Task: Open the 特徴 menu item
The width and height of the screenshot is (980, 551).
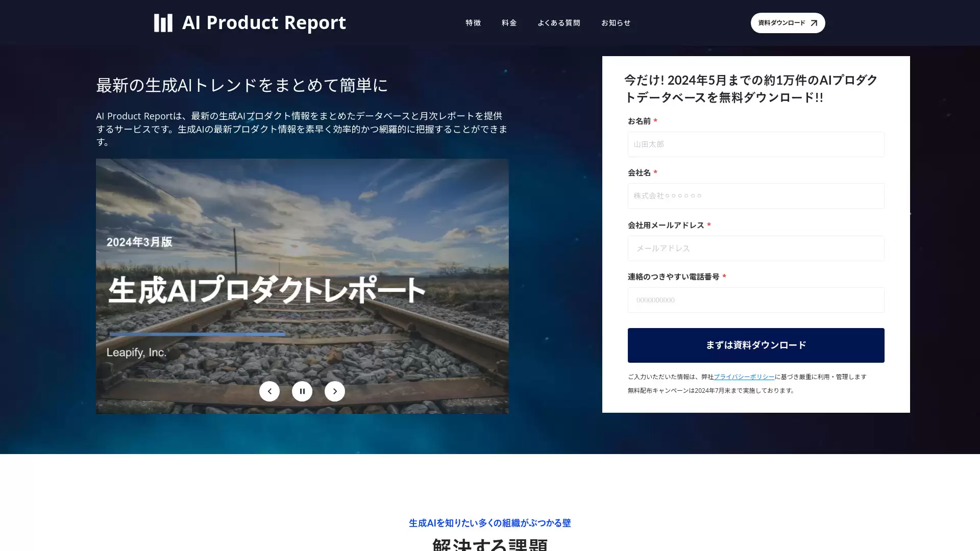Action: point(473,23)
